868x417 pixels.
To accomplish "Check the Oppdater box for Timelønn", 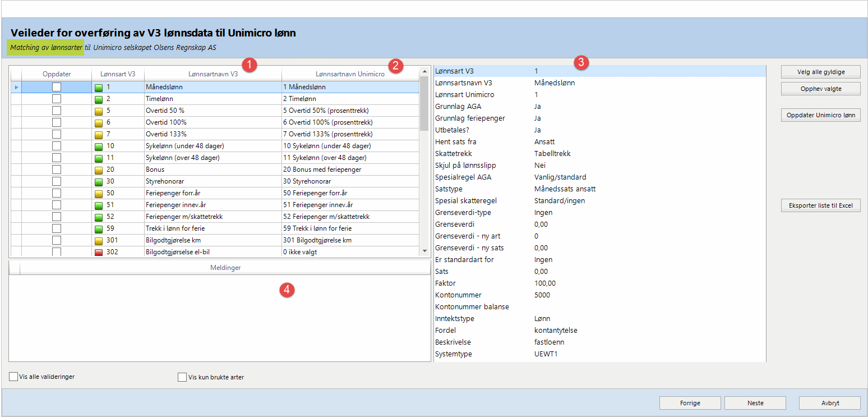I will 57,99.
